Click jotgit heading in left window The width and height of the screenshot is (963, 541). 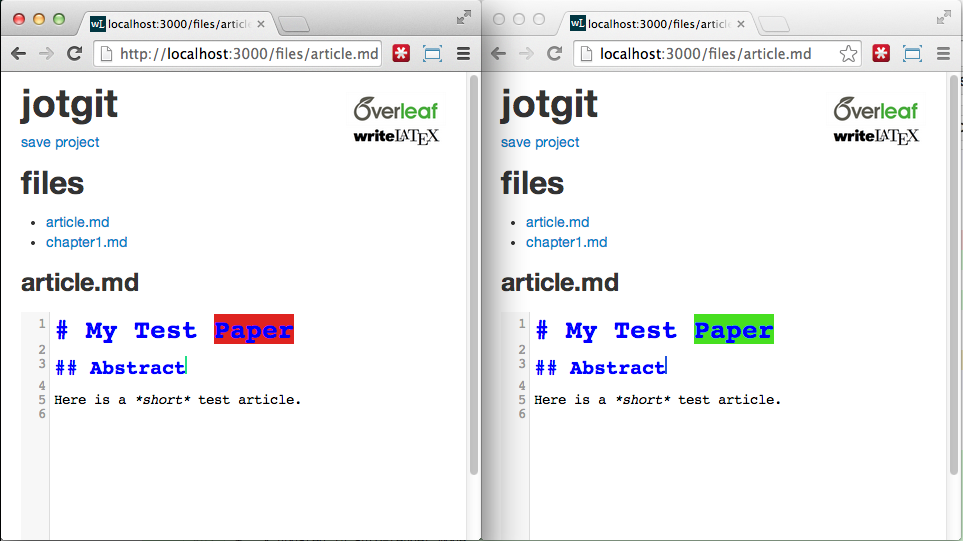69,105
